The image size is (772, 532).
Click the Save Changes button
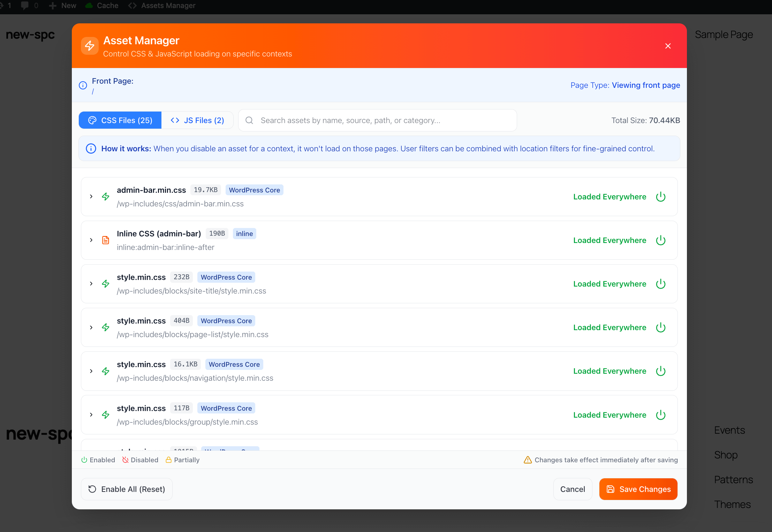[638, 489]
